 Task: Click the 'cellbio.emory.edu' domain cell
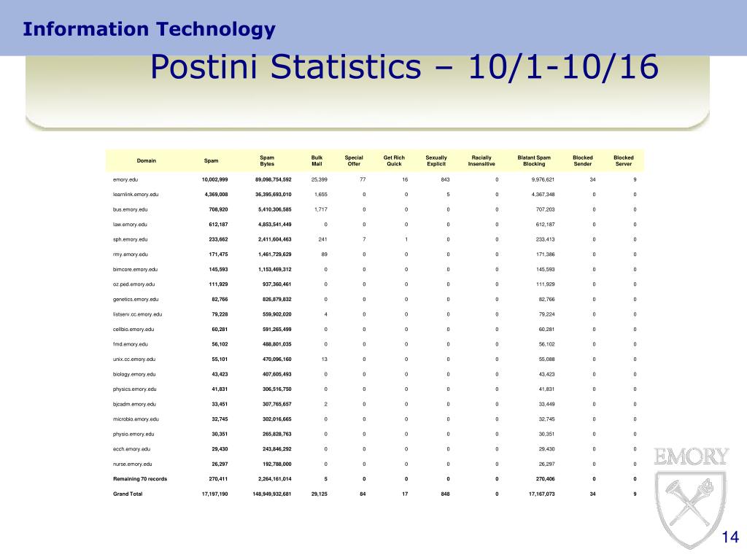133,330
